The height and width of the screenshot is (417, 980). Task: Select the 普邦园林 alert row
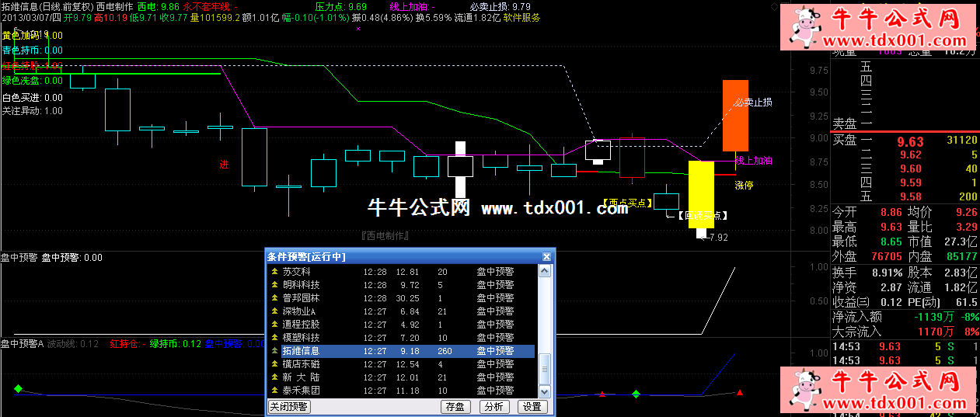[402, 298]
